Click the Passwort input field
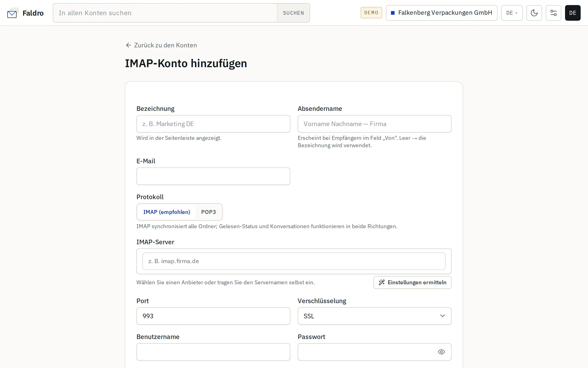This screenshot has height=368, width=588. point(374,352)
